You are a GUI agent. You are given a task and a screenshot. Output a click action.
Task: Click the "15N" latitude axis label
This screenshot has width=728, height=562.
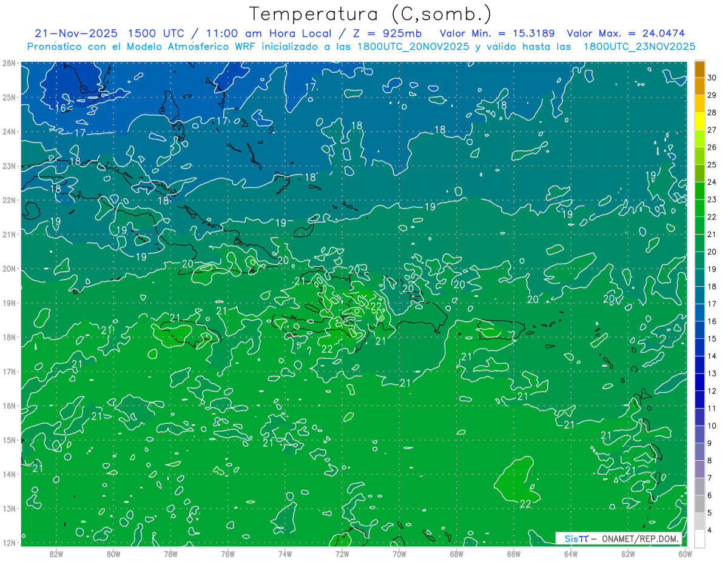pos(9,440)
